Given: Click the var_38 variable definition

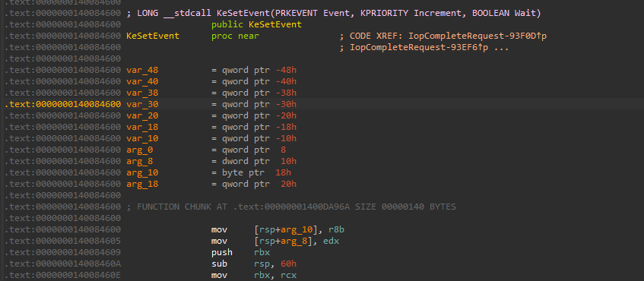Looking at the screenshot, I should pos(142,93).
